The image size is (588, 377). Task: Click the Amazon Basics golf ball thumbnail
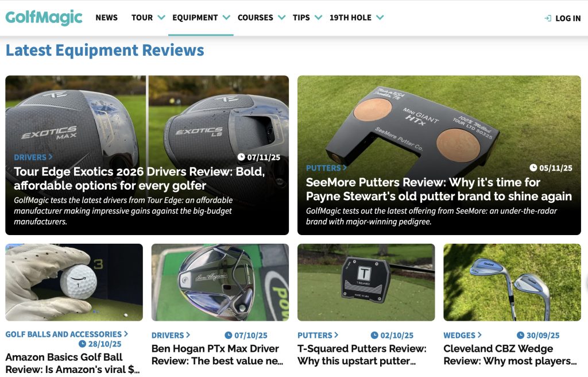pos(74,282)
